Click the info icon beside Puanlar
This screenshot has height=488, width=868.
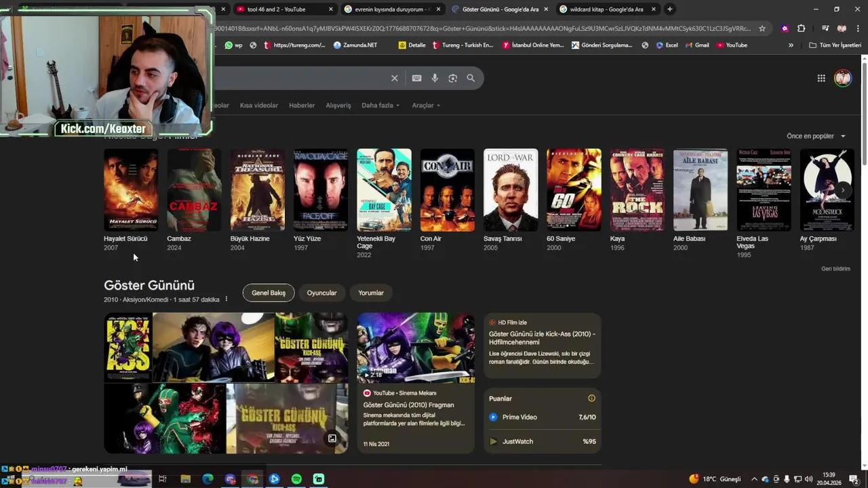pos(591,399)
